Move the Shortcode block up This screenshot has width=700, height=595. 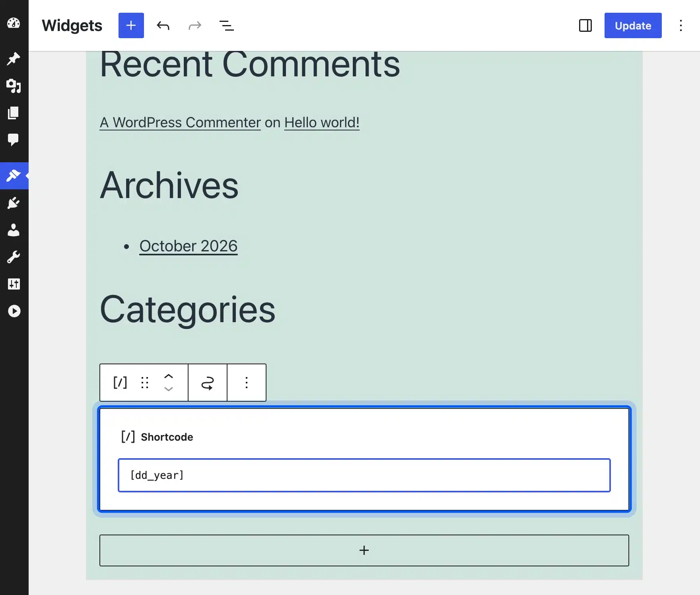pos(169,376)
